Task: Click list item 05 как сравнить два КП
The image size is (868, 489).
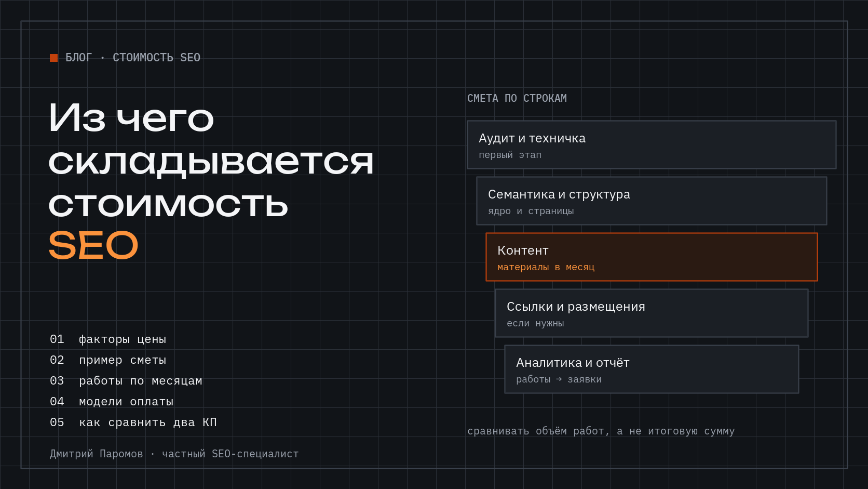Action: tap(133, 422)
